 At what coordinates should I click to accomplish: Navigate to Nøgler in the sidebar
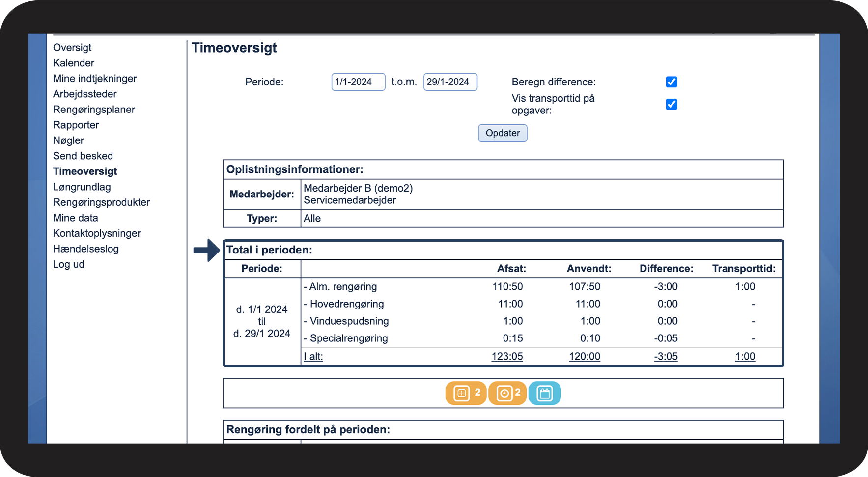click(69, 140)
